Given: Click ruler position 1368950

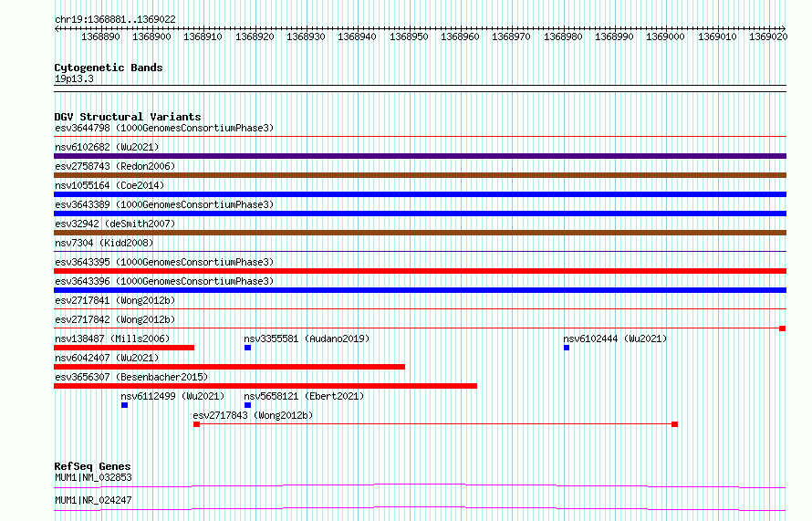Looking at the screenshot, I should tap(409, 36).
